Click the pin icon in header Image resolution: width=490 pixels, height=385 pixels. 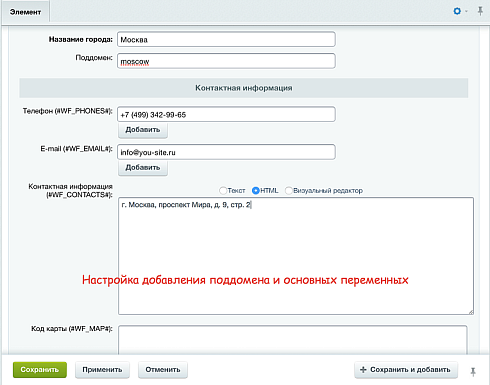(480, 11)
